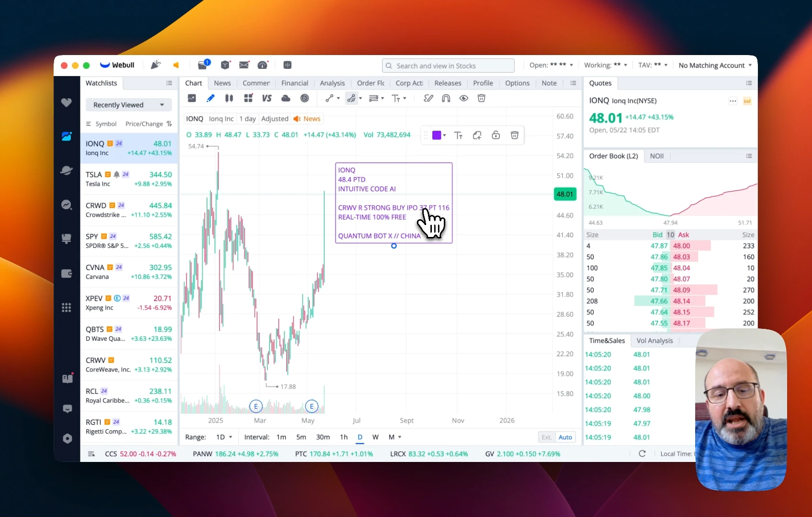Switch to the News tab

(222, 83)
